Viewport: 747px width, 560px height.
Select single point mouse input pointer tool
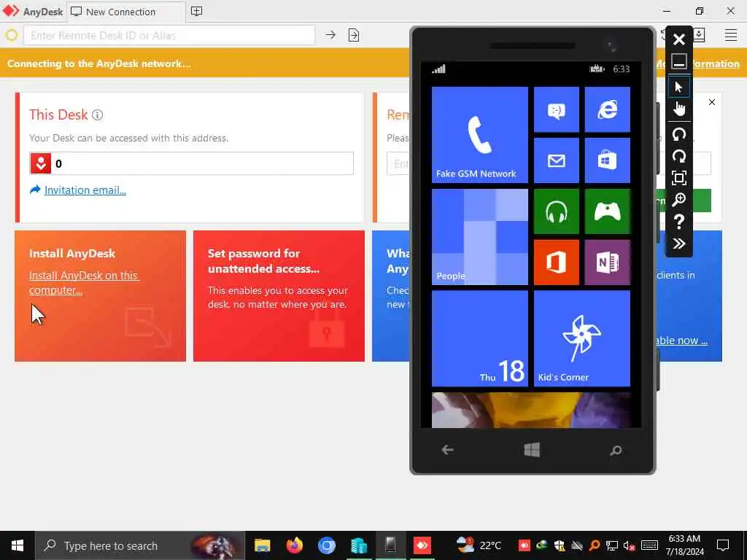click(679, 87)
